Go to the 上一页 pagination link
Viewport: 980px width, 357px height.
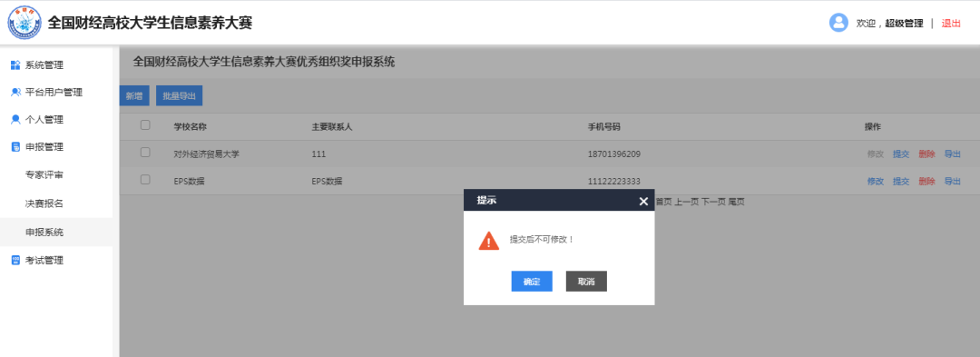(x=686, y=202)
